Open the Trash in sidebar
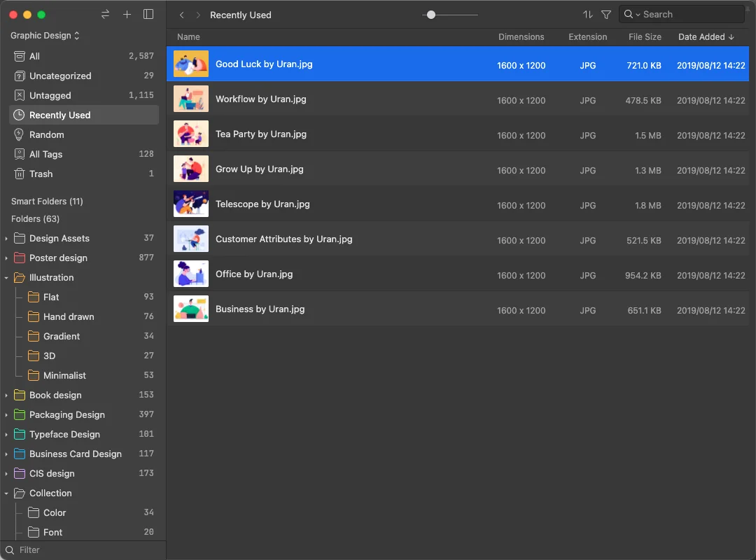This screenshot has width=756, height=560. (41, 174)
